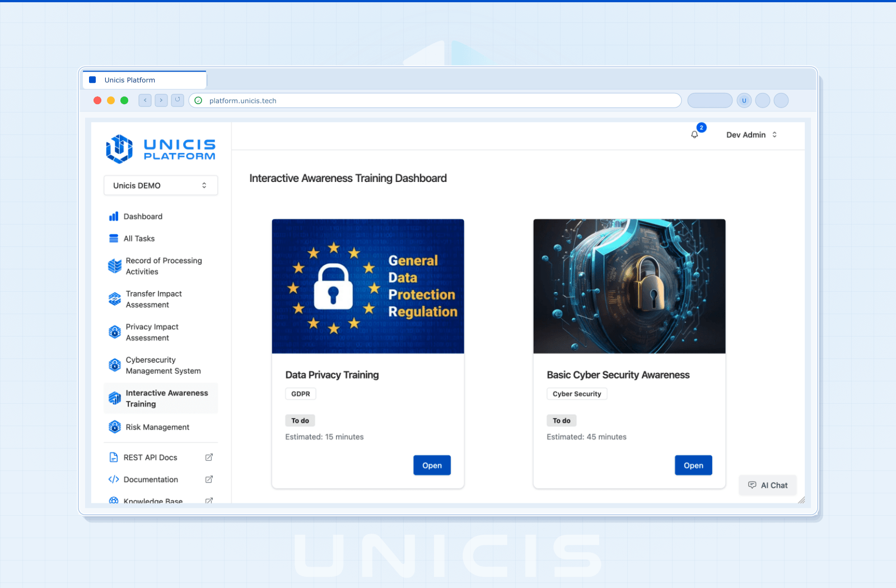Click the Transfer Impact Assessment icon
This screenshot has width=896, height=588.
[115, 299]
